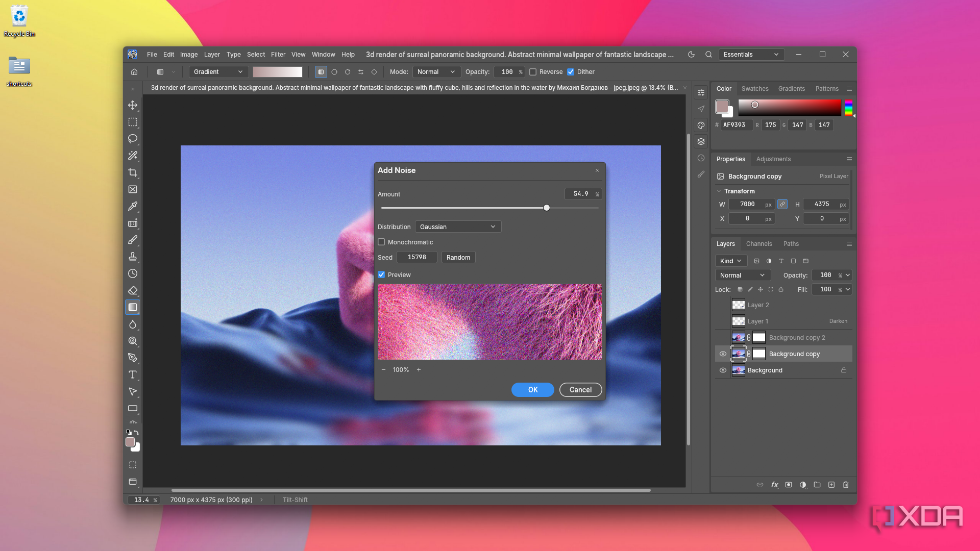Open the layer Kind filter dropdown
Image resolution: width=980 pixels, height=551 pixels.
(x=731, y=261)
